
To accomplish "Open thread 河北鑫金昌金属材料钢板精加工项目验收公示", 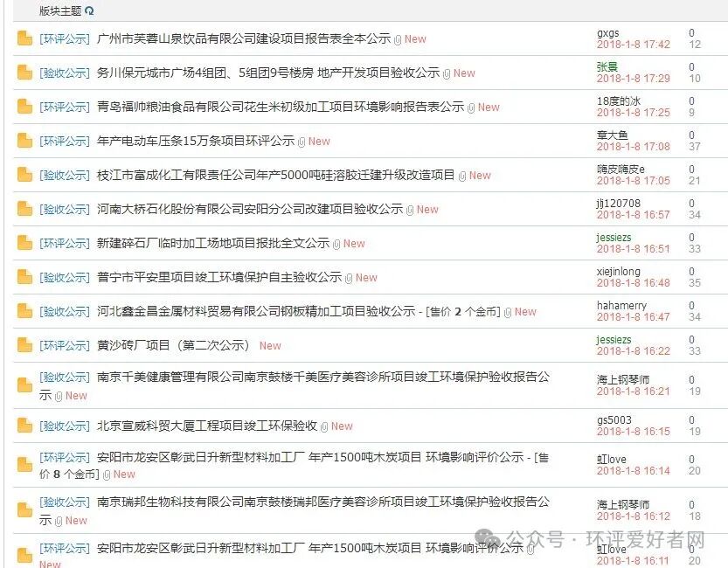I will click(256, 311).
